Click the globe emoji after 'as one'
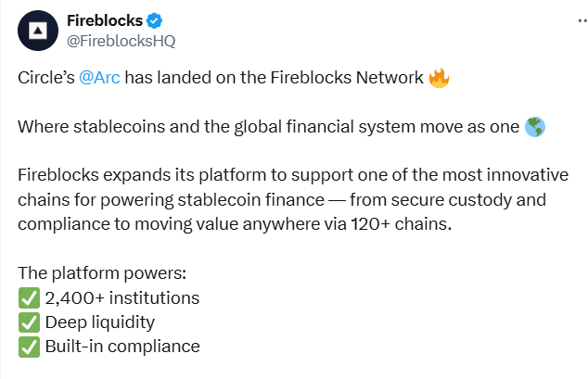588x379 pixels. pos(535,127)
